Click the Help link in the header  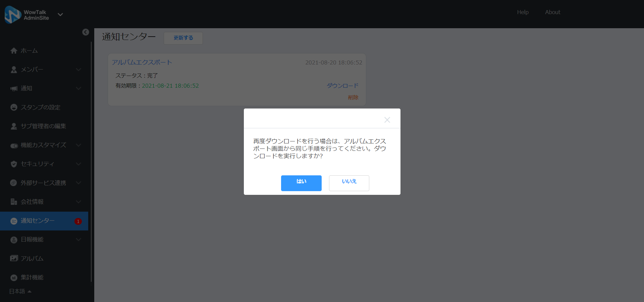pos(523,12)
